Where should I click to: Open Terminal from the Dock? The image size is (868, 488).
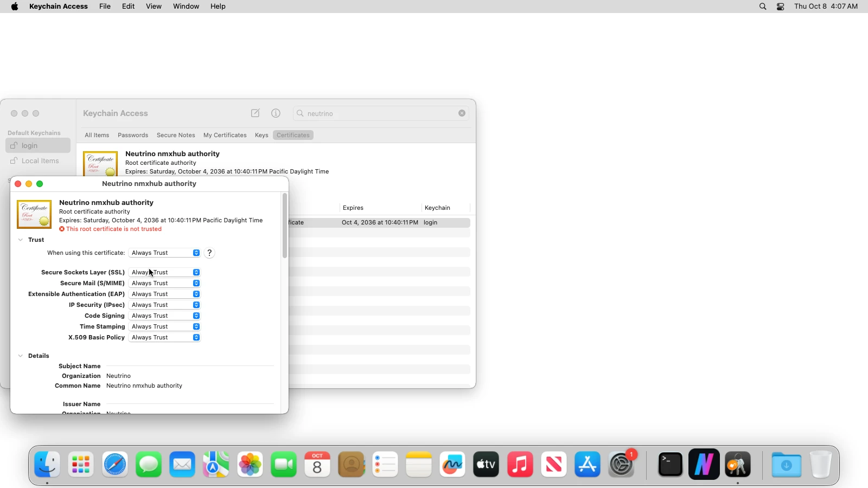[x=671, y=465]
